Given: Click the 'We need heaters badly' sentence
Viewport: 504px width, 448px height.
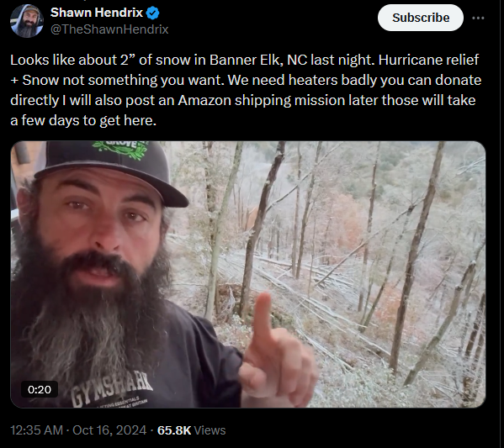Looking at the screenshot, I should click(x=302, y=81).
